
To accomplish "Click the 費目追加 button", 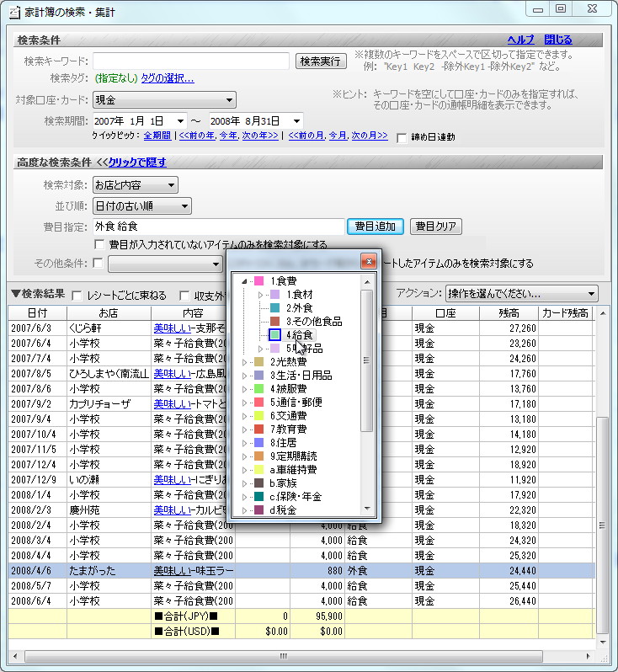I will (375, 227).
